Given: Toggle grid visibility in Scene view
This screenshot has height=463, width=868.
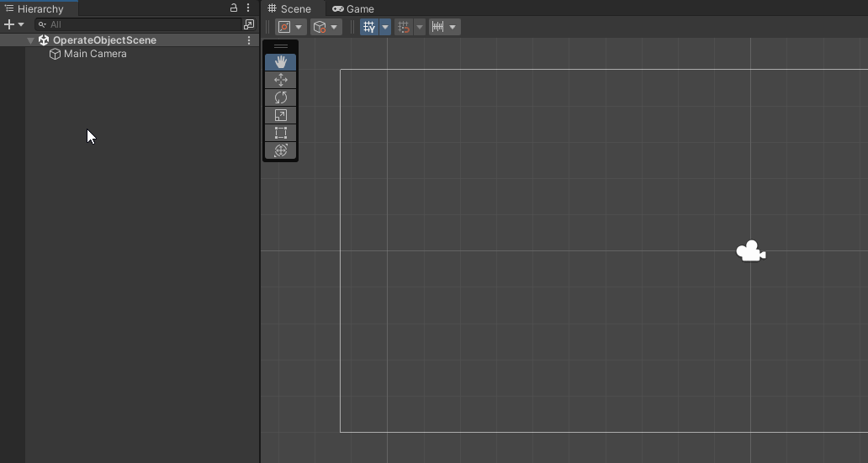Looking at the screenshot, I should point(369,27).
